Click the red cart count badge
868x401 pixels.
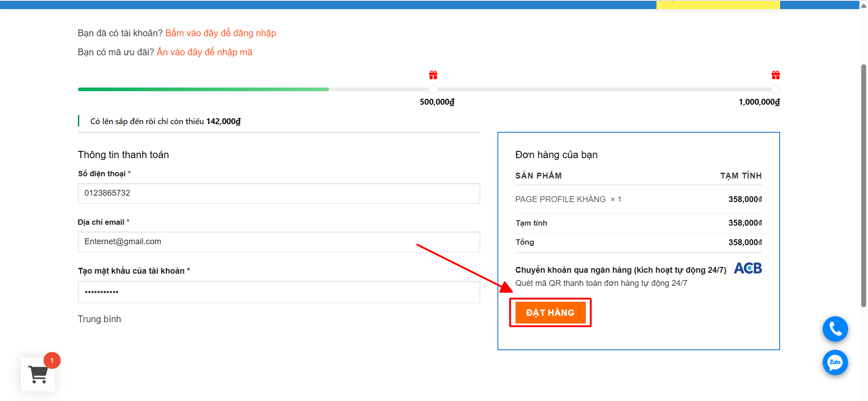(x=52, y=361)
